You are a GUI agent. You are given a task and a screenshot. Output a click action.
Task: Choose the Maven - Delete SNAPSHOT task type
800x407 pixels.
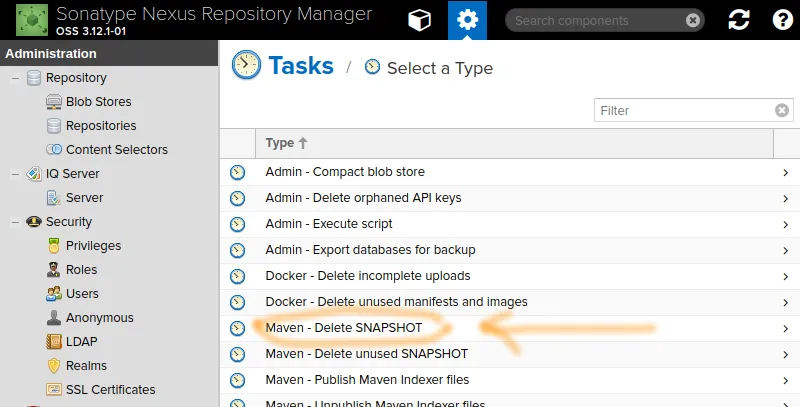(x=344, y=328)
